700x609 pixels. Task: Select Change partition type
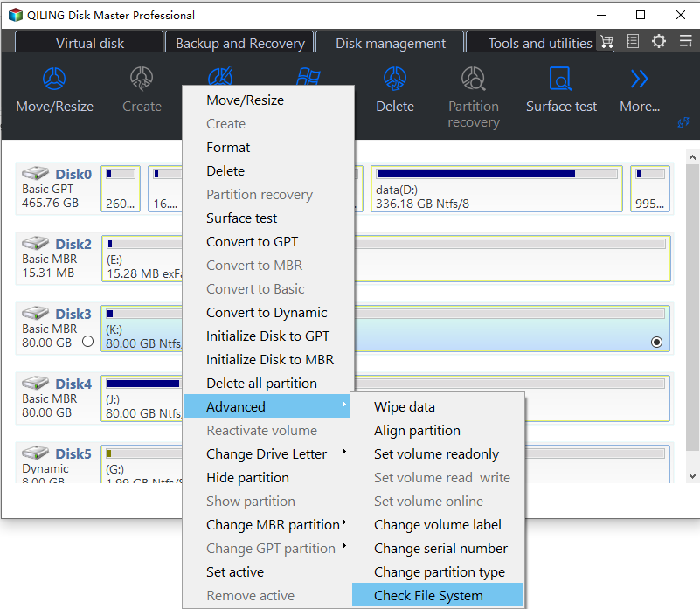click(437, 572)
